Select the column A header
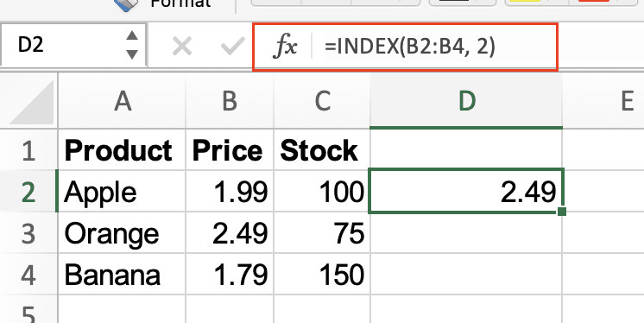 coord(122,101)
